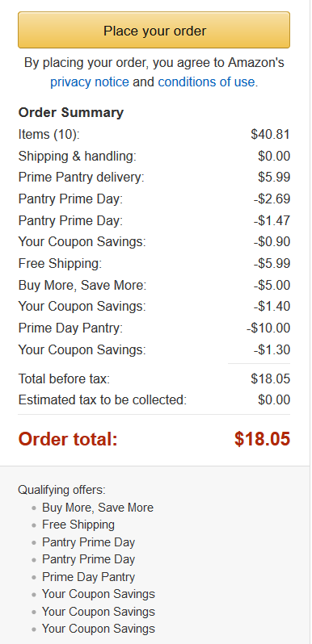Click the Qualifying offers heading
312x644 pixels.
pos(61,490)
